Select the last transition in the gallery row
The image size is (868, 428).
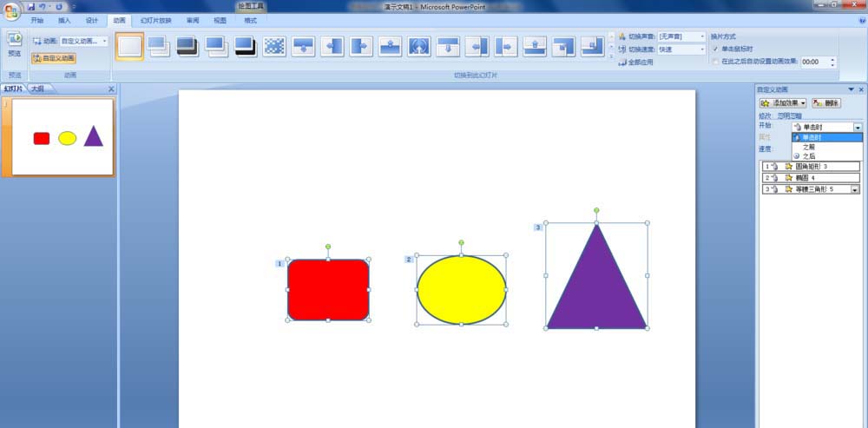592,47
